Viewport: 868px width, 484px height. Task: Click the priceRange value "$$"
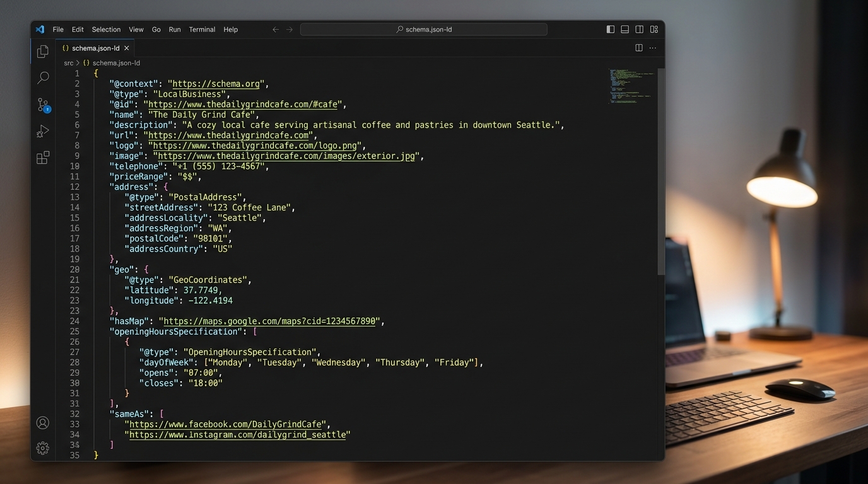coord(187,176)
